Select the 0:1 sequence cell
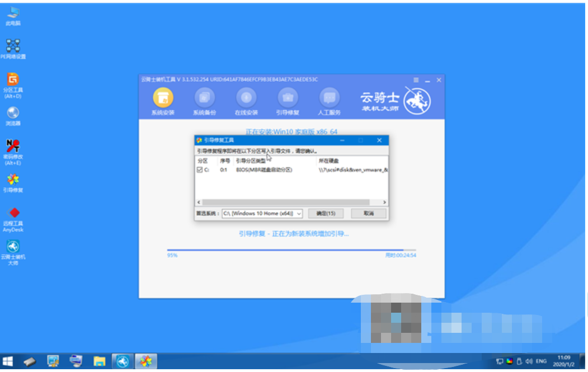The width and height of the screenshot is (588, 372). coord(223,170)
